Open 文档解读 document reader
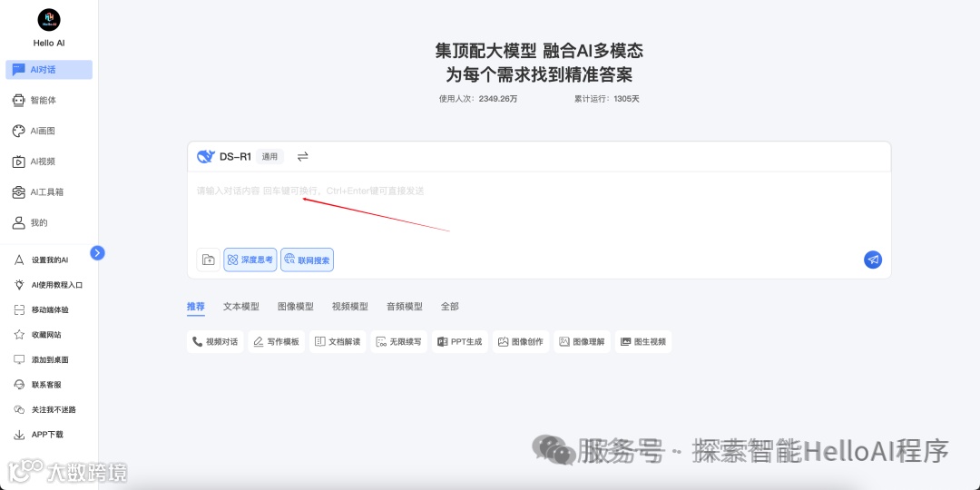Screen dimensions: 980x490 pos(338,342)
